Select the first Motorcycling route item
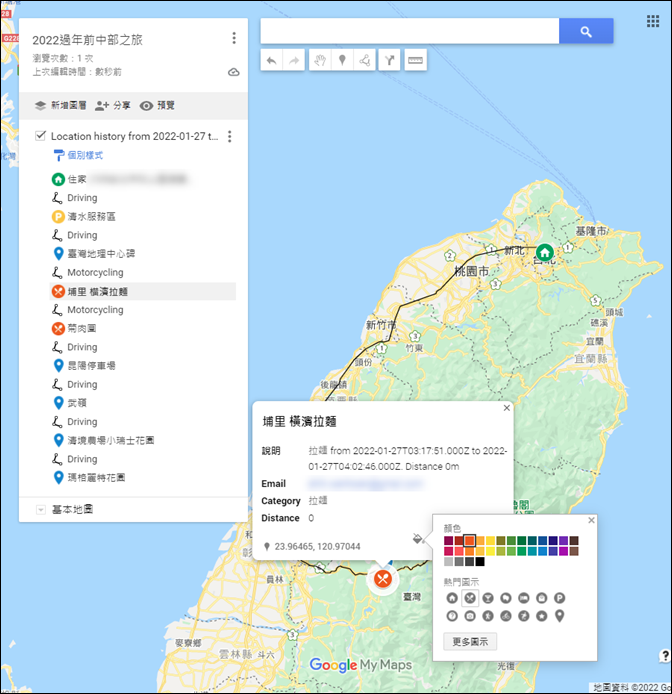 (143, 272)
